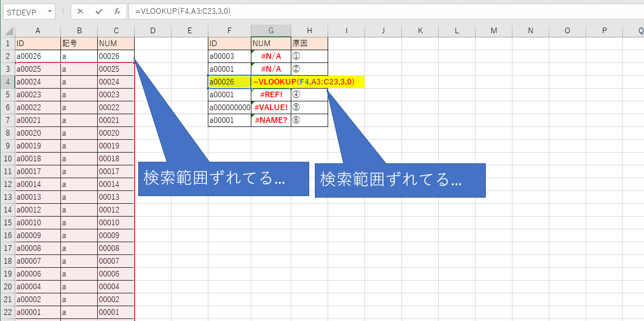Screen dimensions: 644x321
Task: Select the yellow highlighted cell containing a00026
Action: (229, 81)
